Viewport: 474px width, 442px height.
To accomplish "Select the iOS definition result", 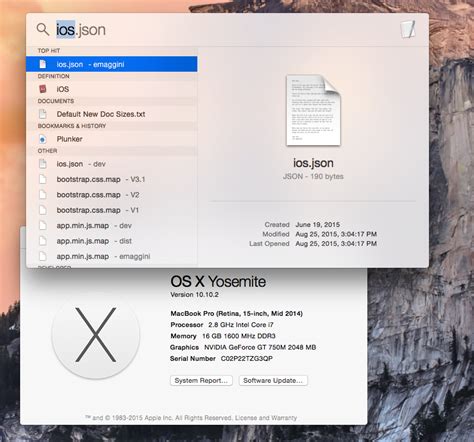I will click(112, 89).
